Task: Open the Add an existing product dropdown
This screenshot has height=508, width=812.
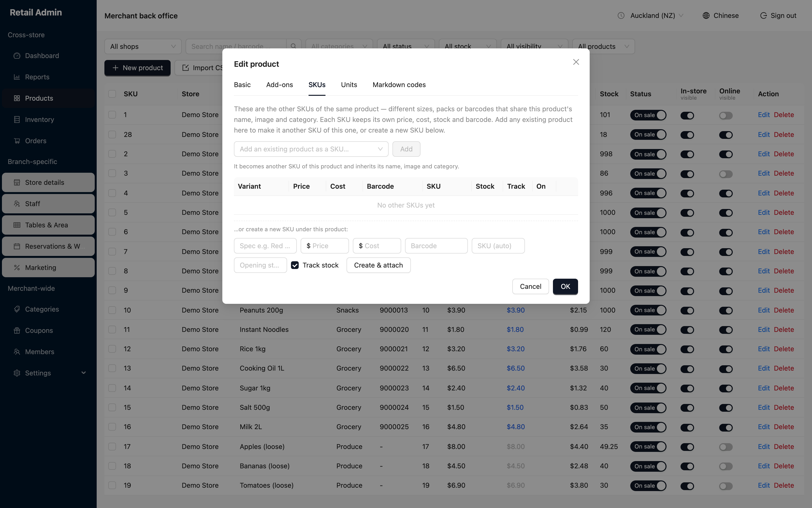Action: [x=311, y=149]
